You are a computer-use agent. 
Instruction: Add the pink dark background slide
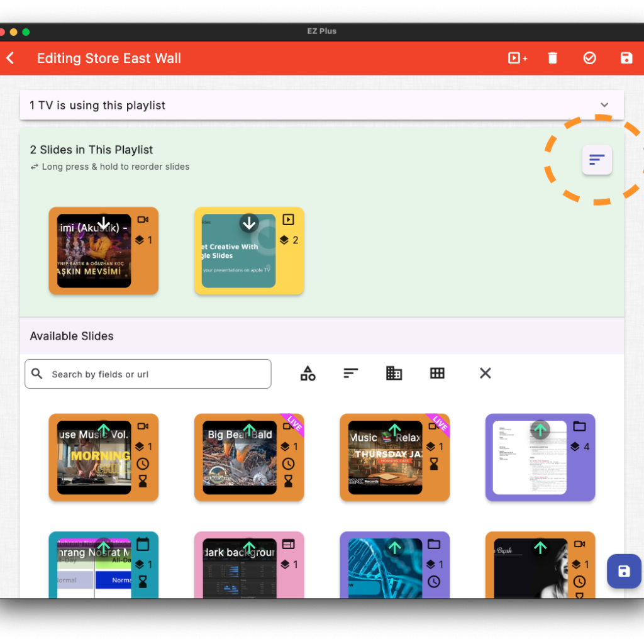coord(249,548)
